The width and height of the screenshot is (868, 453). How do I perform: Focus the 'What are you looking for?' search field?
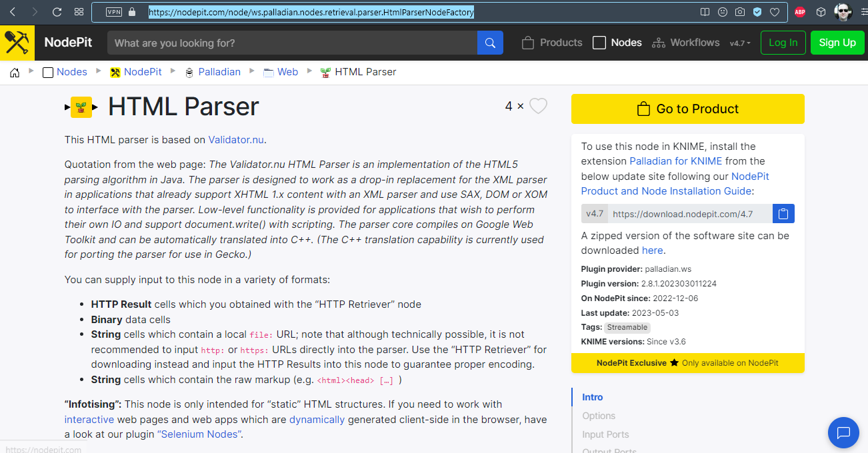(x=292, y=43)
